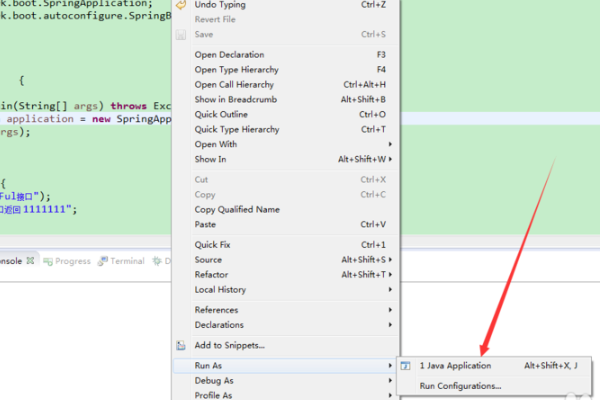Switch to the Progress tab
Viewport: 600px width, 400px height.
pos(67,261)
